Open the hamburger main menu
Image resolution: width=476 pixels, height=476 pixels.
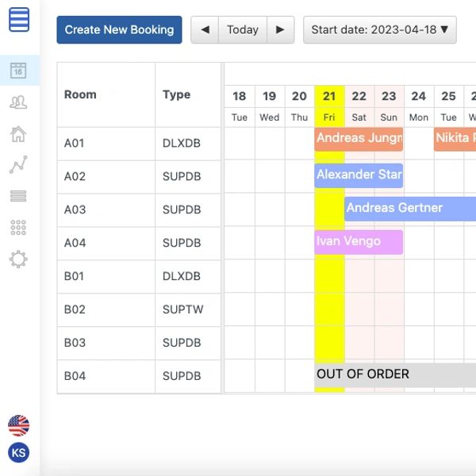pyautogui.click(x=19, y=19)
